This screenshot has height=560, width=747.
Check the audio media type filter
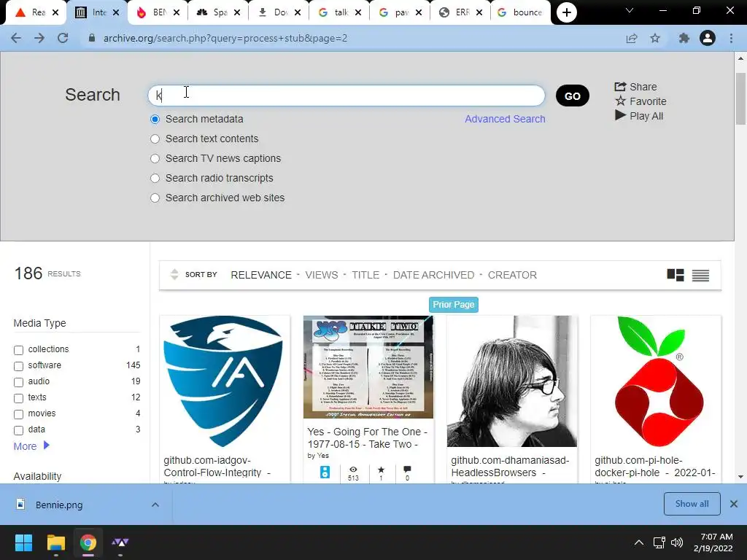[x=18, y=382]
